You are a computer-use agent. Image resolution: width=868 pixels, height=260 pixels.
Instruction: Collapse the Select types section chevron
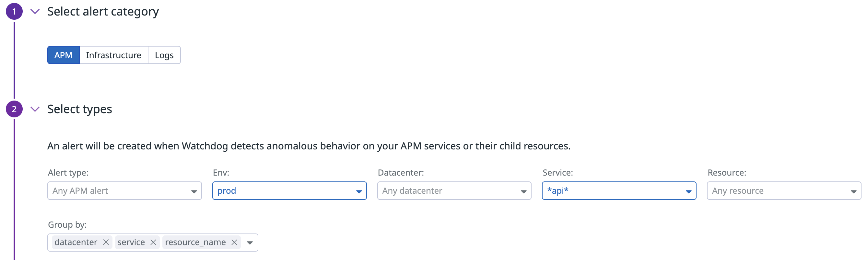tap(35, 109)
